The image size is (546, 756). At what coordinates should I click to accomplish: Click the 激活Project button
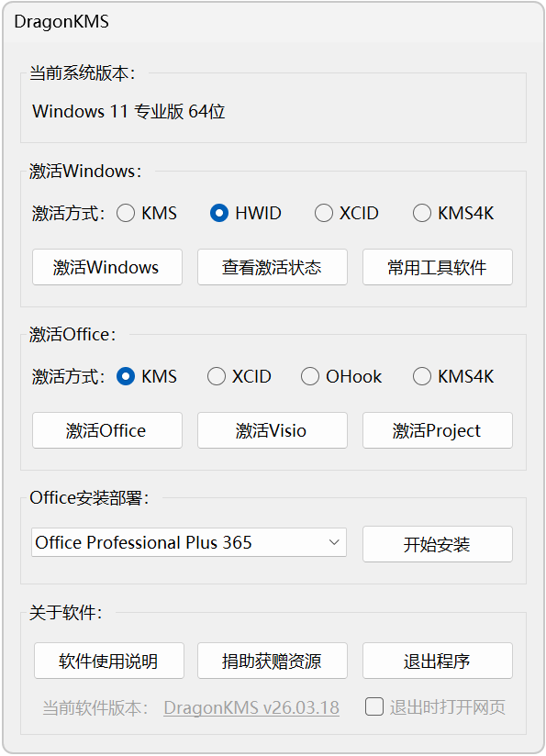coord(438,430)
